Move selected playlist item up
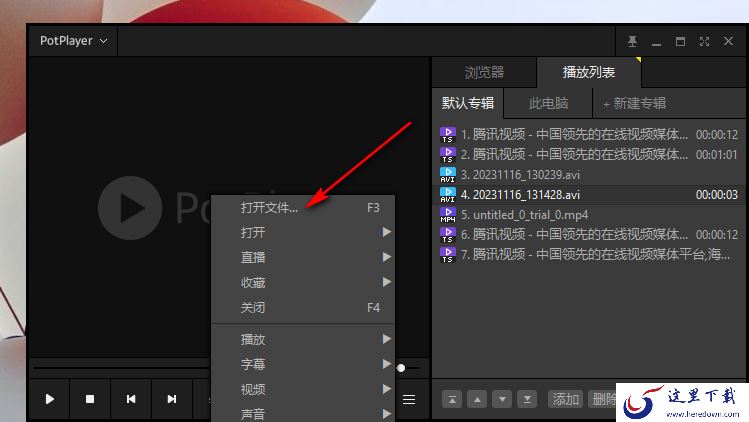Viewport: 749px width, 422px height. (x=477, y=399)
